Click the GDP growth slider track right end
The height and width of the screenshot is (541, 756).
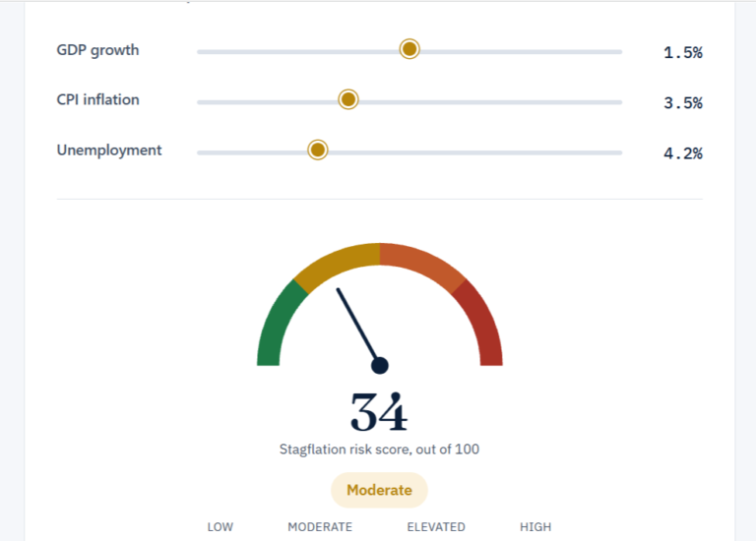tap(618, 51)
